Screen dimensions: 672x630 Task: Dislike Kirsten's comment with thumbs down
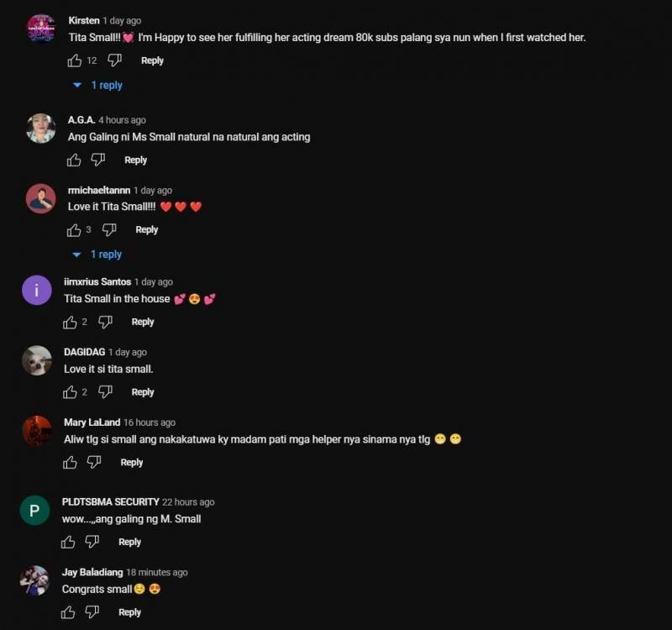pyautogui.click(x=114, y=60)
